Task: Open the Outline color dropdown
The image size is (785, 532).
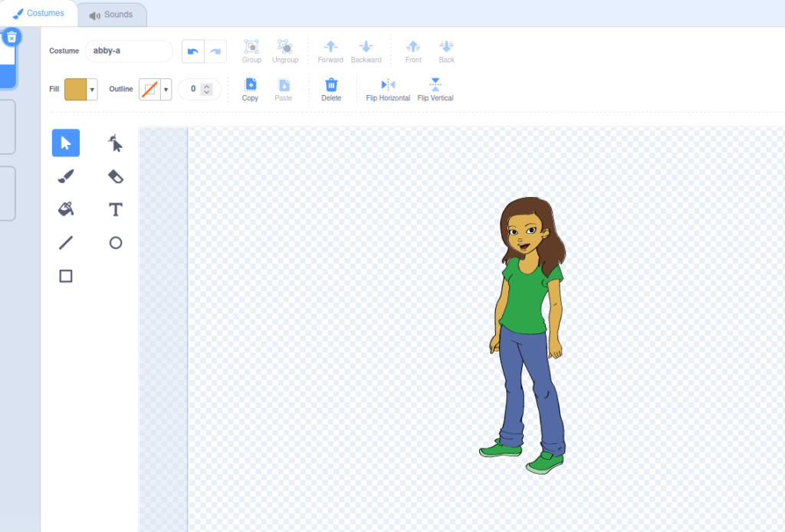Action: 166,90
